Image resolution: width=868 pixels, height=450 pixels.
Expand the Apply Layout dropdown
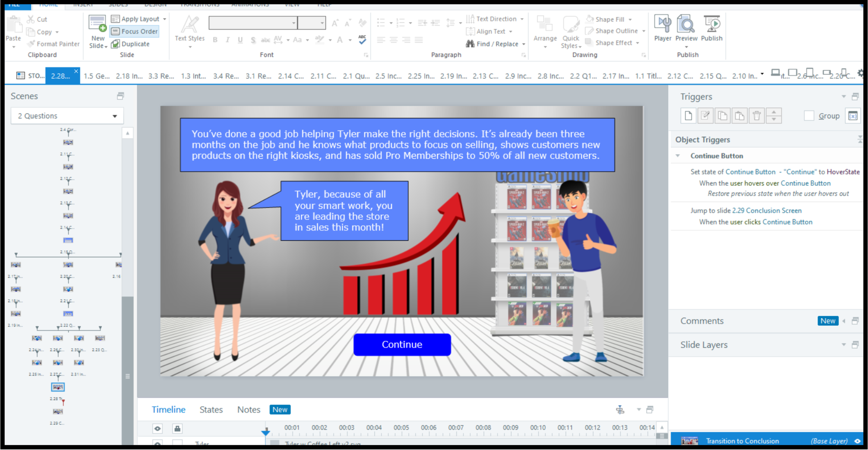[x=165, y=19]
